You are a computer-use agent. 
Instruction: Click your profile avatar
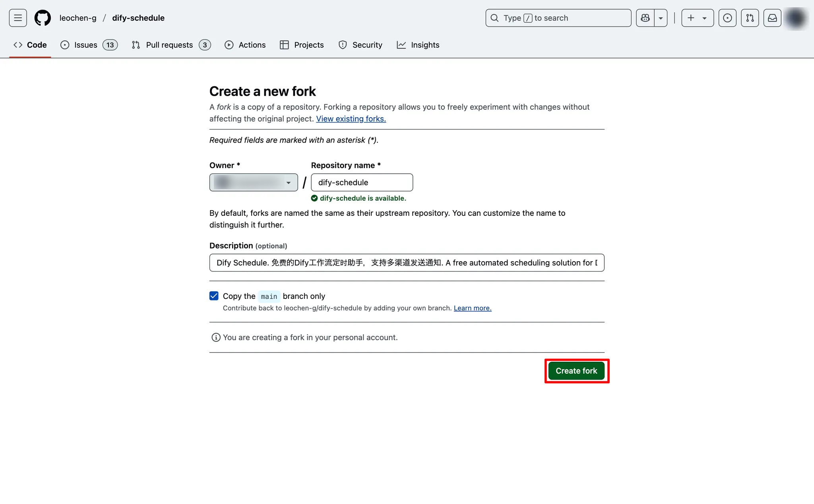tap(796, 18)
